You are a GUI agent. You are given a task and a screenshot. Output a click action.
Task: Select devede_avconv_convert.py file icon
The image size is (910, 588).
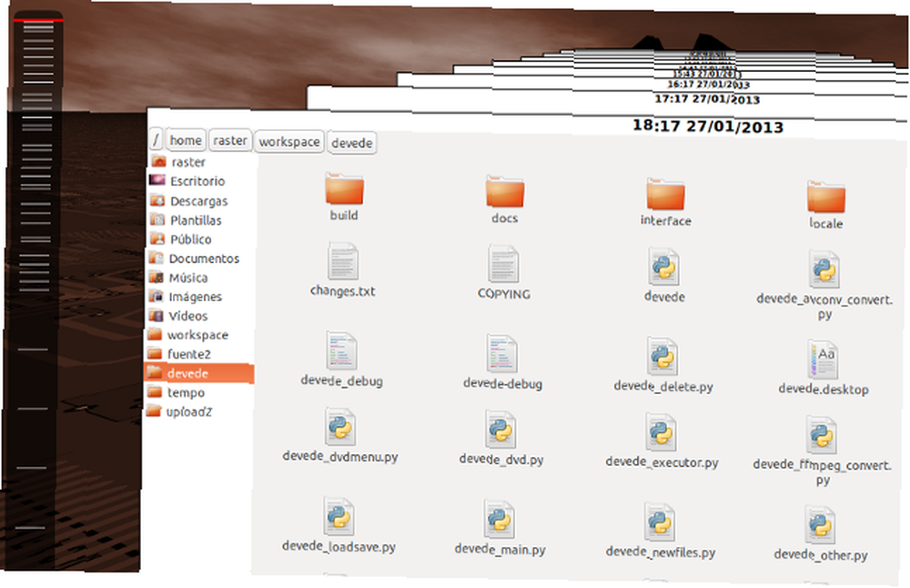tap(824, 270)
